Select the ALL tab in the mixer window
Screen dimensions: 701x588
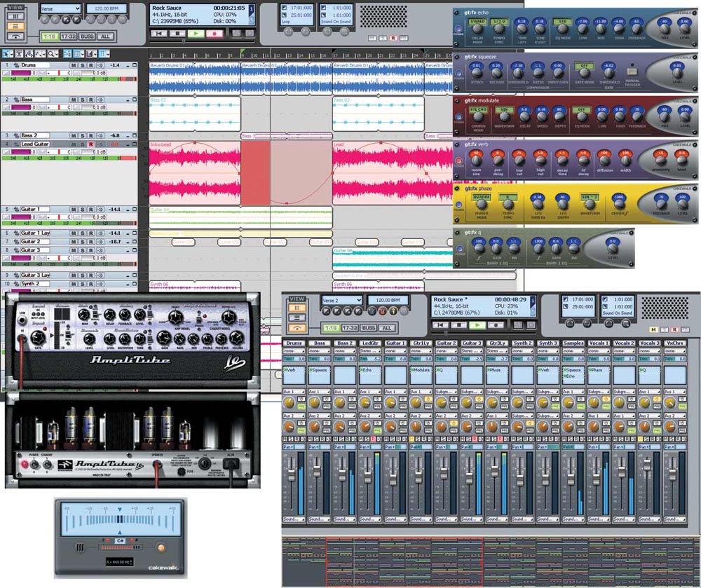387,328
